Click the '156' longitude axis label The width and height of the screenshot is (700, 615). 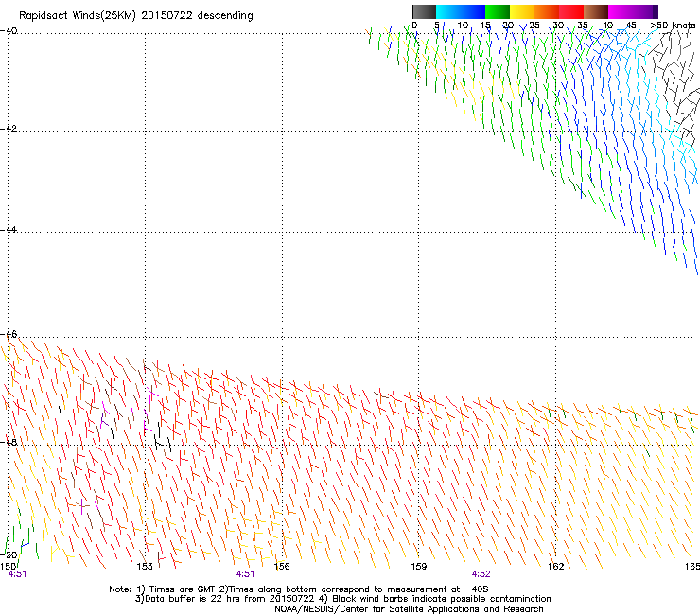pos(282,567)
